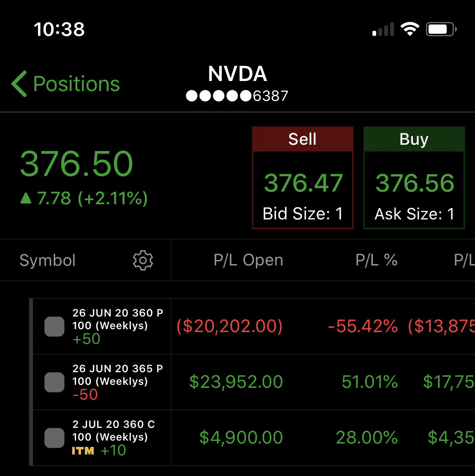
Task: Tap the battery indicator icon
Action: 441,29
